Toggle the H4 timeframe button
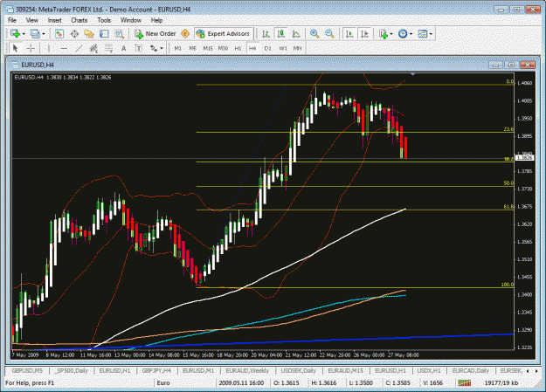Screen dimensions: 546x392 pos(252,48)
